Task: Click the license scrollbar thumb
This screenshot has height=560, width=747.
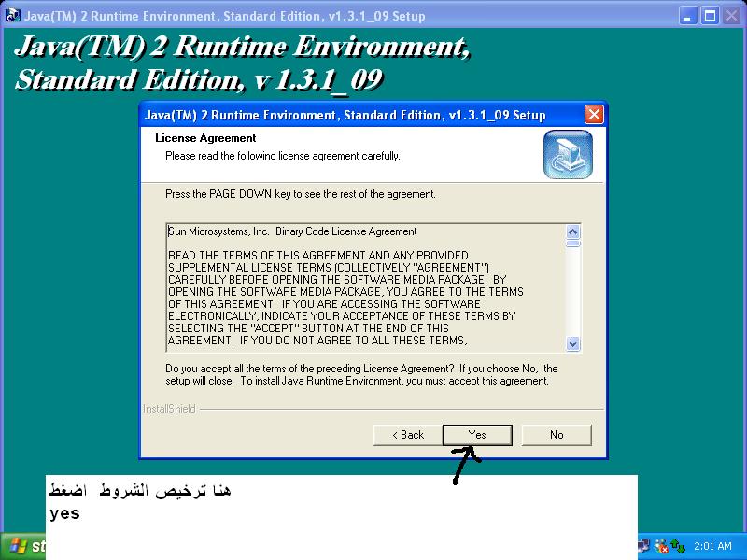Action: (572, 244)
